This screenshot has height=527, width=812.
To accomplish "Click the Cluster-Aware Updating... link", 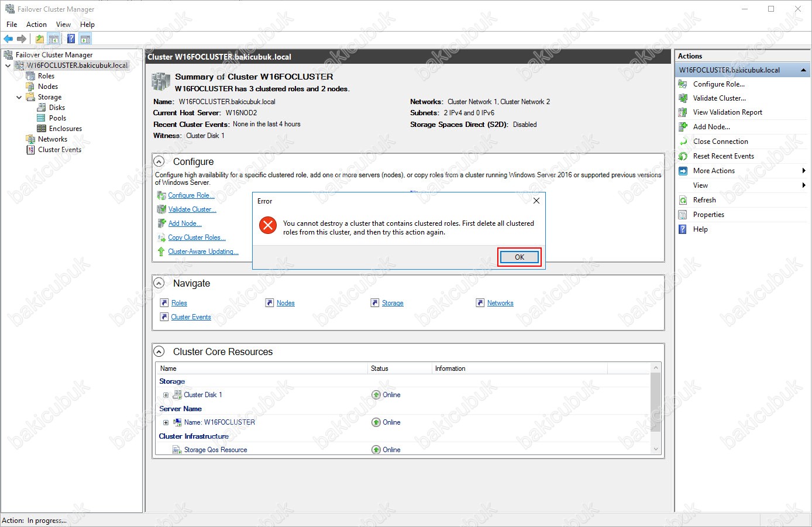I will 203,252.
